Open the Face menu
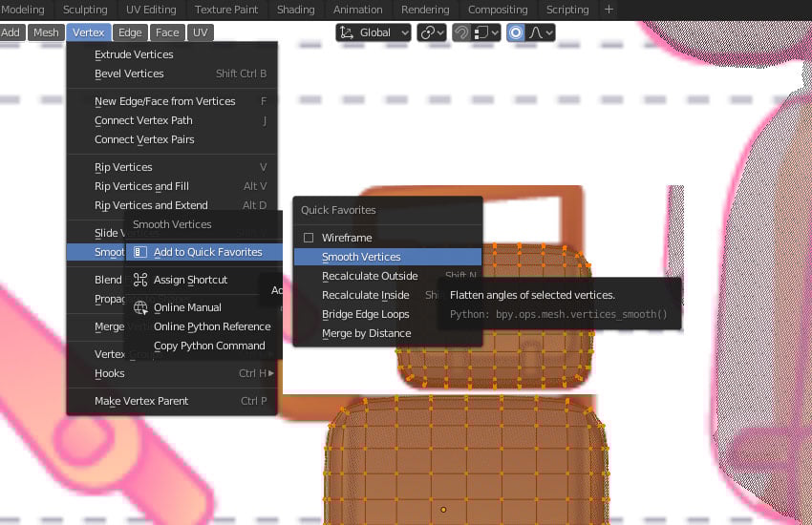 (167, 32)
